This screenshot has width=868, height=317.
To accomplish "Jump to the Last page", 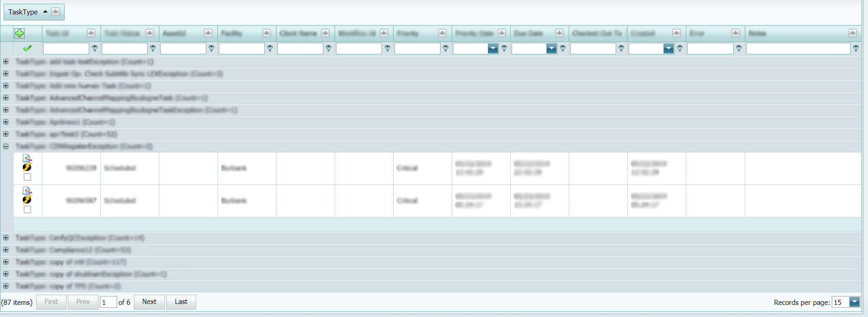I will [x=181, y=302].
